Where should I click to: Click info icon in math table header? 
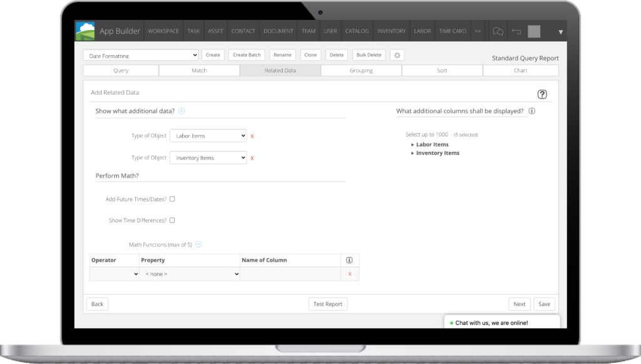click(x=349, y=260)
